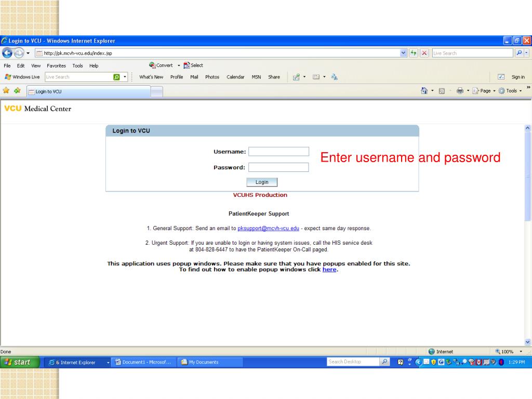Click the Forward navigation arrow
The image size is (532, 399).
(19, 53)
